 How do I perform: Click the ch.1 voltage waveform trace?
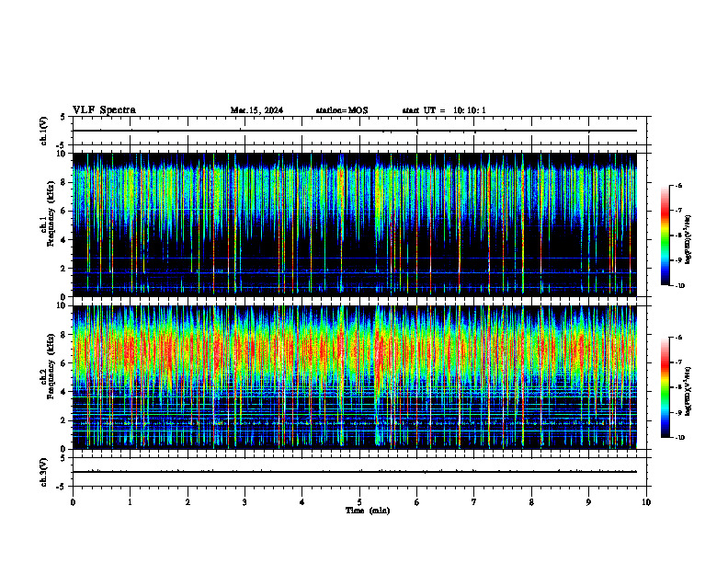(x=354, y=131)
